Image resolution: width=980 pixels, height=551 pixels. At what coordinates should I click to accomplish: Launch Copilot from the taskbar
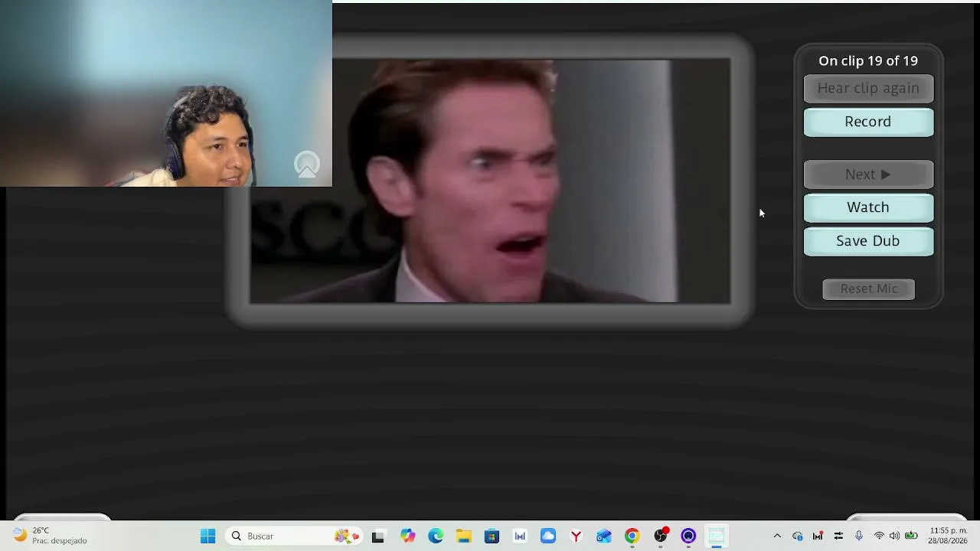tap(407, 536)
